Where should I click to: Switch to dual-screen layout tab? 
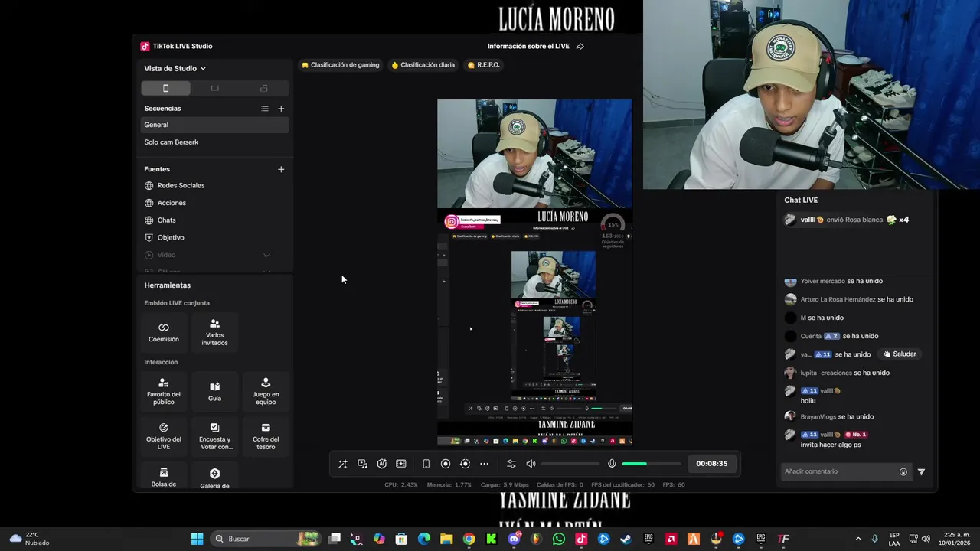(264, 89)
